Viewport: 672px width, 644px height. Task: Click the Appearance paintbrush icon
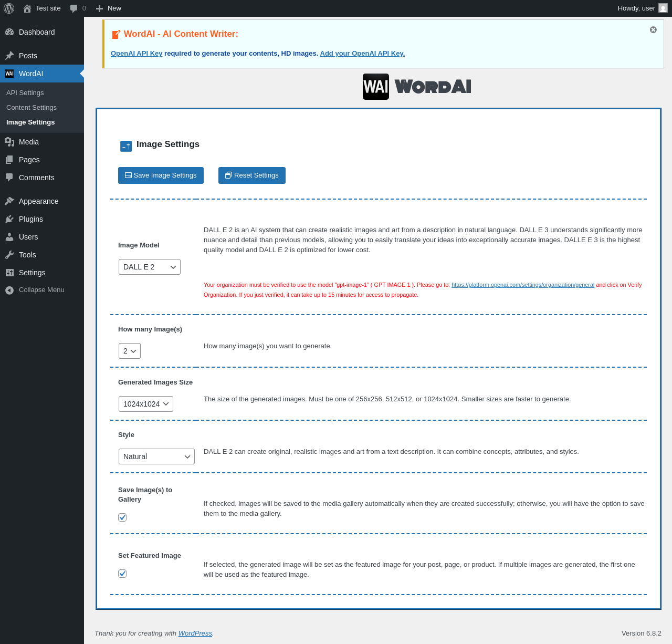coord(9,201)
